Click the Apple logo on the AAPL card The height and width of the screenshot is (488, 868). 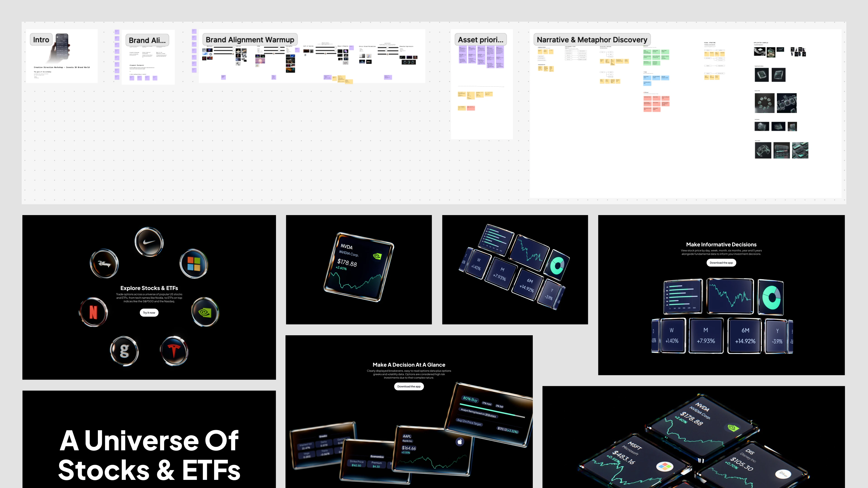click(x=460, y=441)
